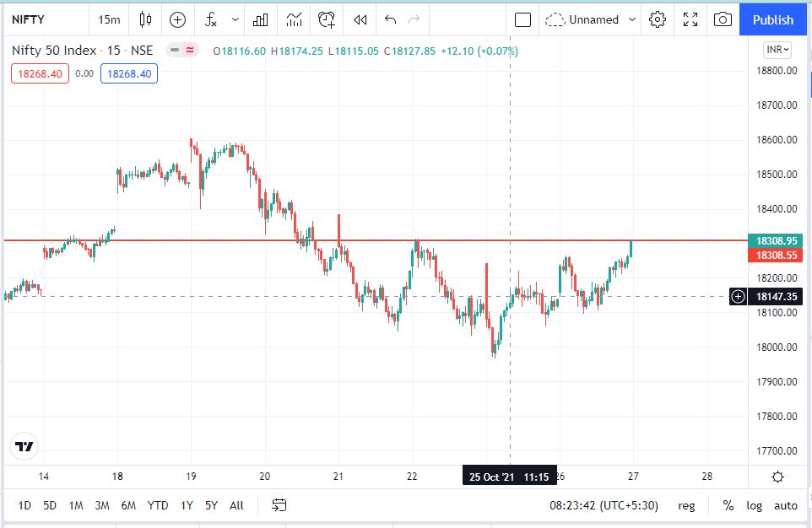Start bar replay with the rewind icon
This screenshot has height=528, width=812.
(x=360, y=19)
